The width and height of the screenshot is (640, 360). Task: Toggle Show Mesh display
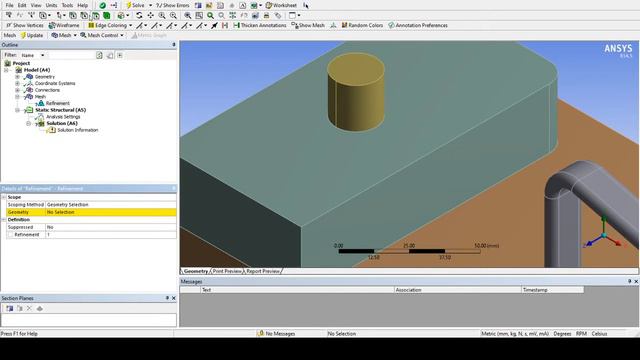[308, 25]
